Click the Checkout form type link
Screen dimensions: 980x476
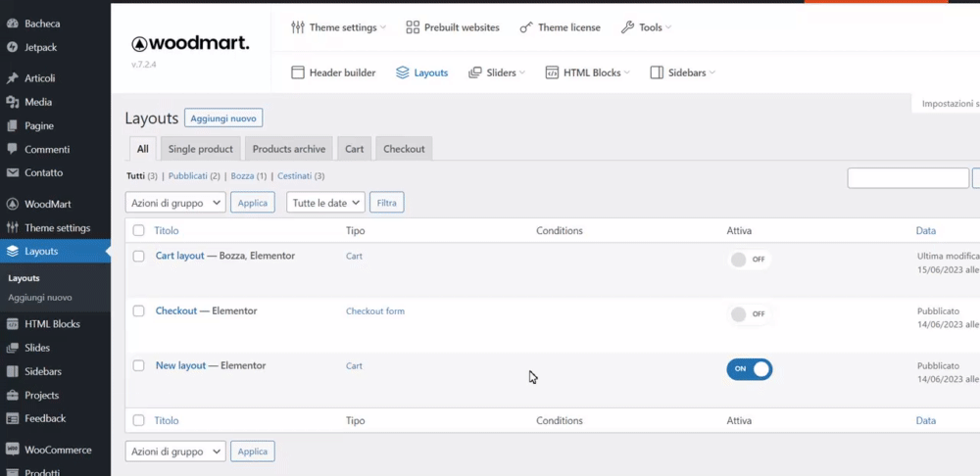click(x=375, y=311)
